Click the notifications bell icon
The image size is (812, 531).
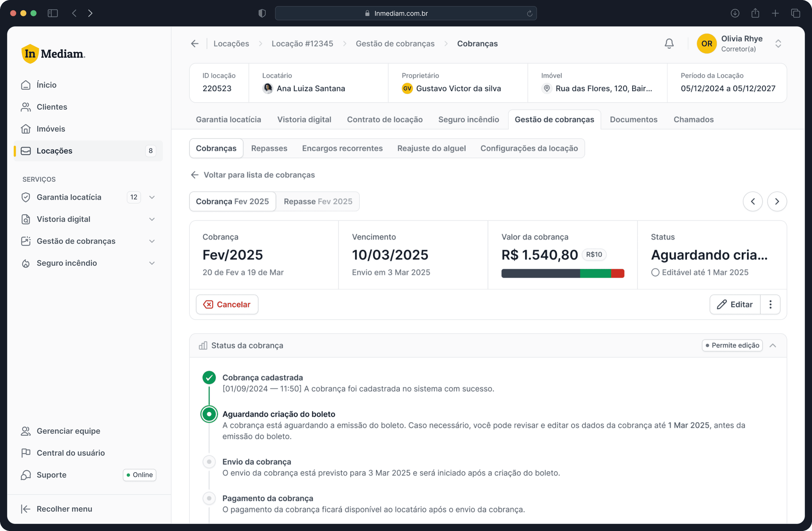click(669, 44)
